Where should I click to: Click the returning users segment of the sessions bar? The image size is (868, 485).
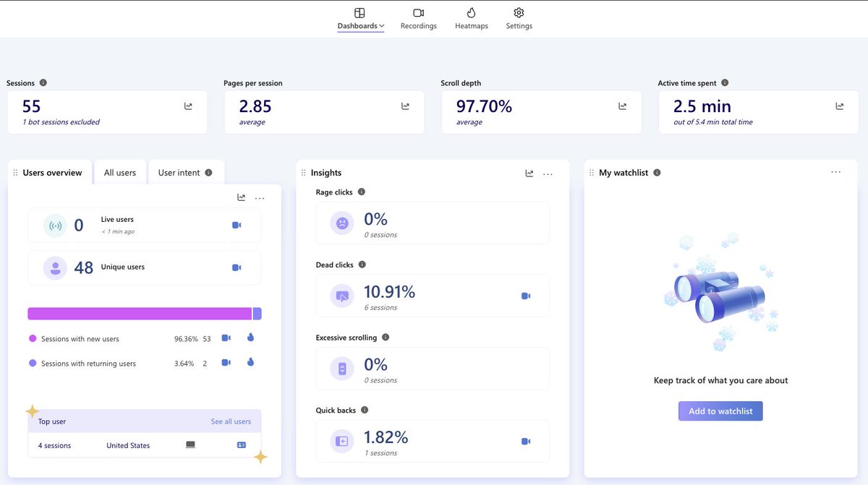tap(257, 314)
